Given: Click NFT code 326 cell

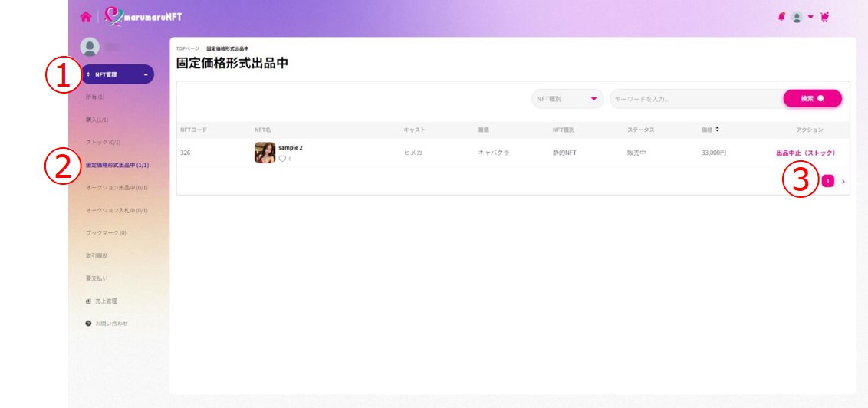Looking at the screenshot, I should pyautogui.click(x=186, y=153).
